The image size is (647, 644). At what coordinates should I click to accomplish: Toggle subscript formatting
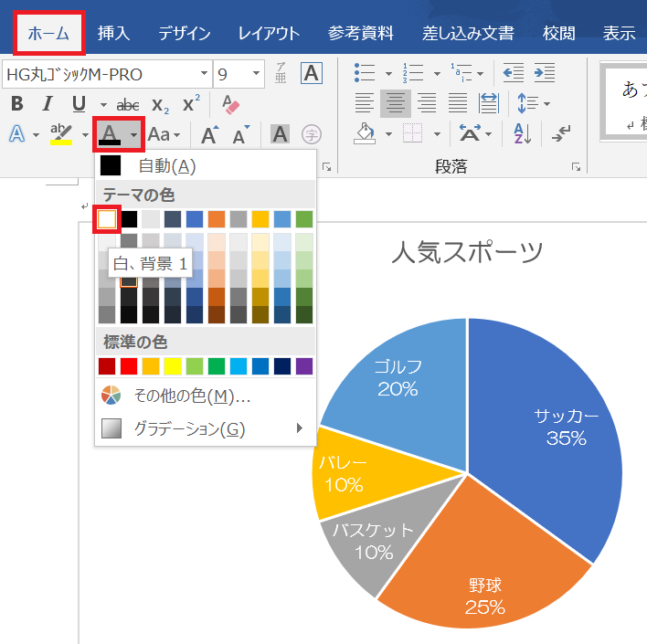[160, 105]
